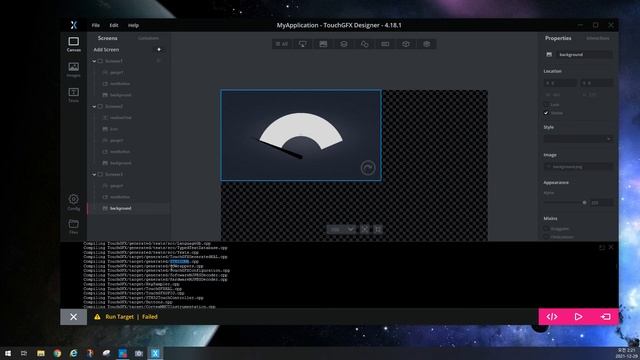This screenshot has width=640, height=360.
Task: Select nextButton under Screen1
Action: pyautogui.click(x=120, y=84)
